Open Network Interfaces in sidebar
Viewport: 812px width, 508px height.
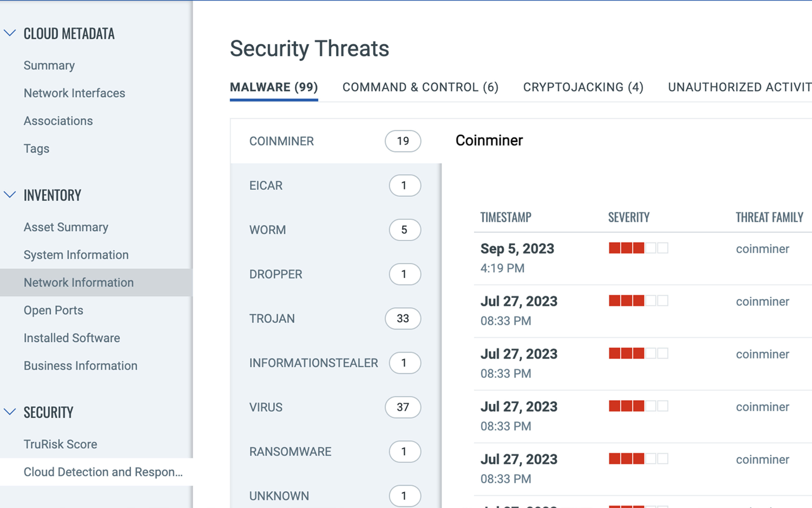(x=74, y=93)
